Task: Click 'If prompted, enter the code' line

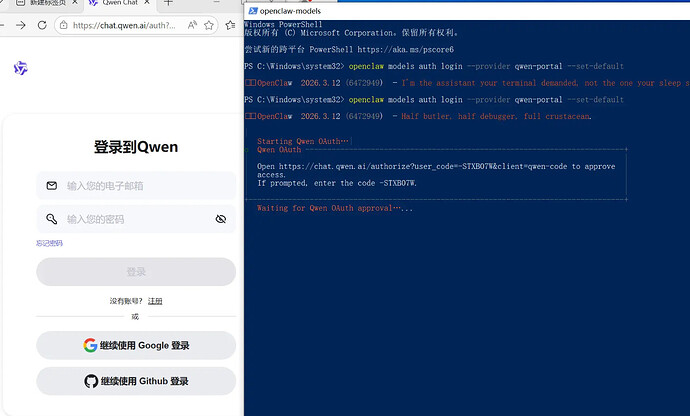Action: click(337, 183)
